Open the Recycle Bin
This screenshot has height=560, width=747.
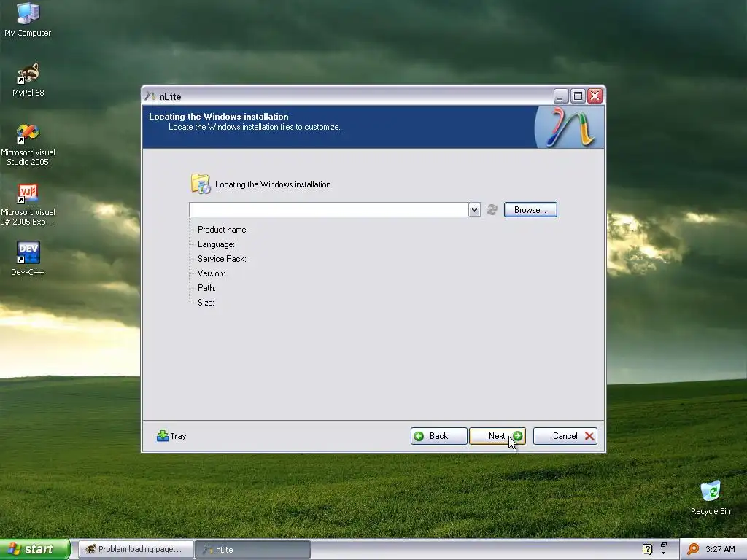(x=711, y=497)
